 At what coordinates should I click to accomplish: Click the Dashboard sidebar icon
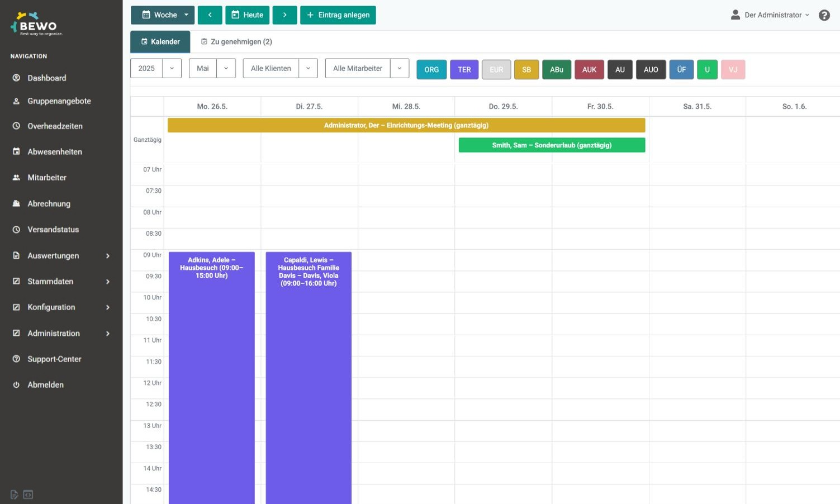click(x=16, y=78)
